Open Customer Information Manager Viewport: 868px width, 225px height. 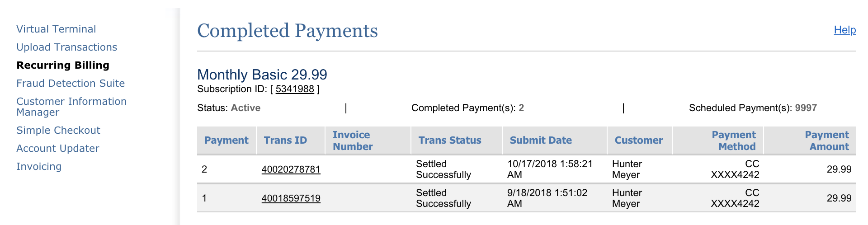pos(71,107)
